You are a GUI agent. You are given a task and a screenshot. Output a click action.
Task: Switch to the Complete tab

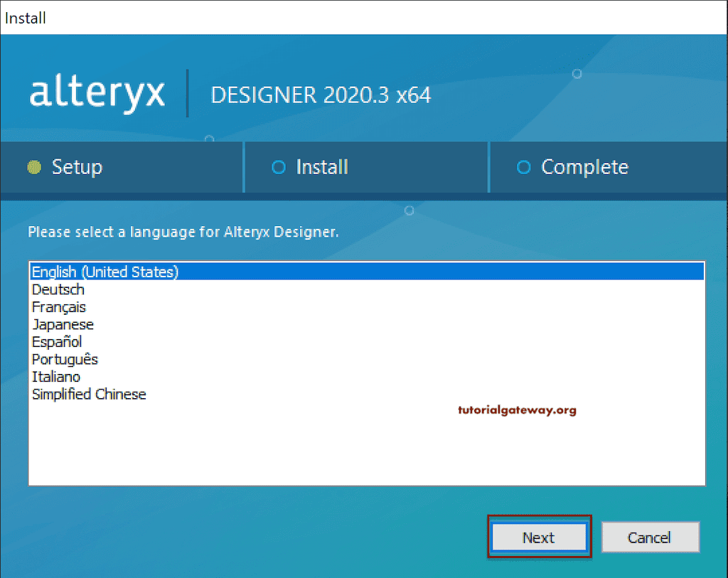point(584,166)
